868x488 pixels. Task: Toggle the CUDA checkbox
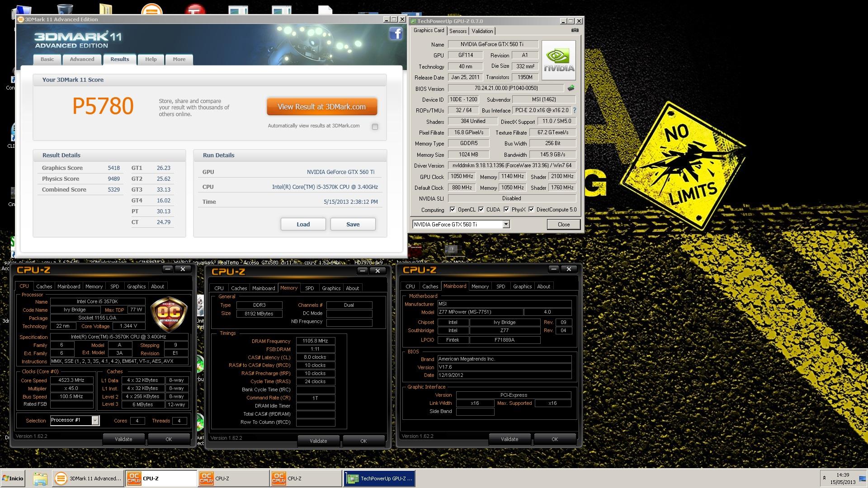tap(481, 210)
